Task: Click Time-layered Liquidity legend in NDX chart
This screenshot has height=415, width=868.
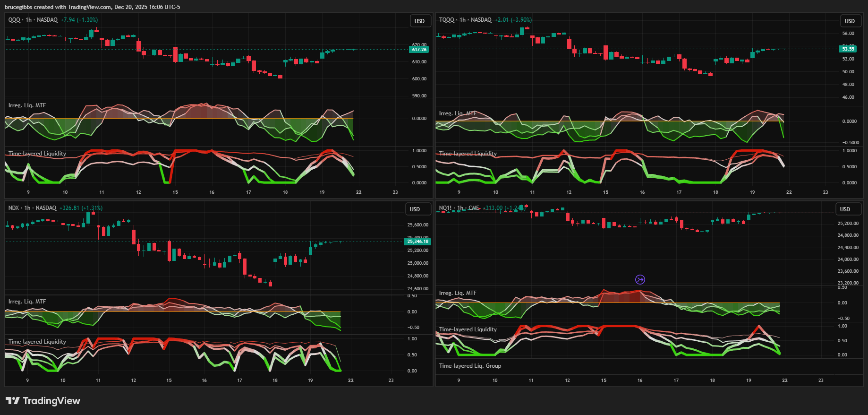Action: coord(37,342)
